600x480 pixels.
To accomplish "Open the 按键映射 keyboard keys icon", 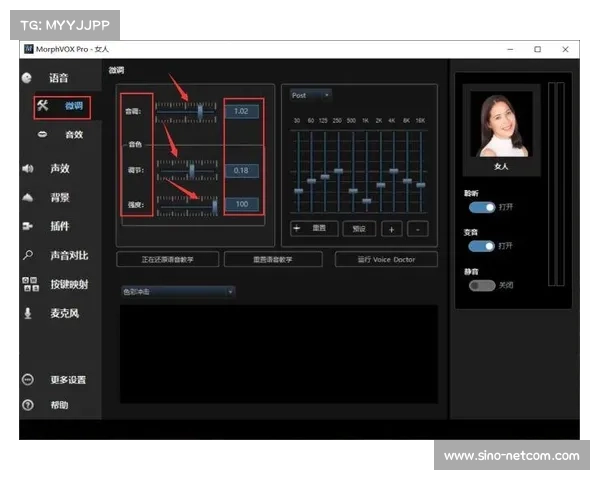I will coord(31,284).
